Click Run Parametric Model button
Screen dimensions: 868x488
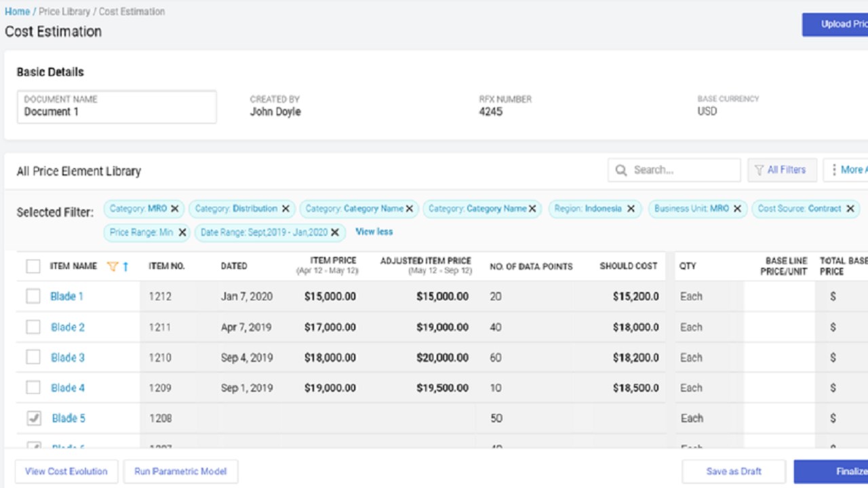[180, 472]
